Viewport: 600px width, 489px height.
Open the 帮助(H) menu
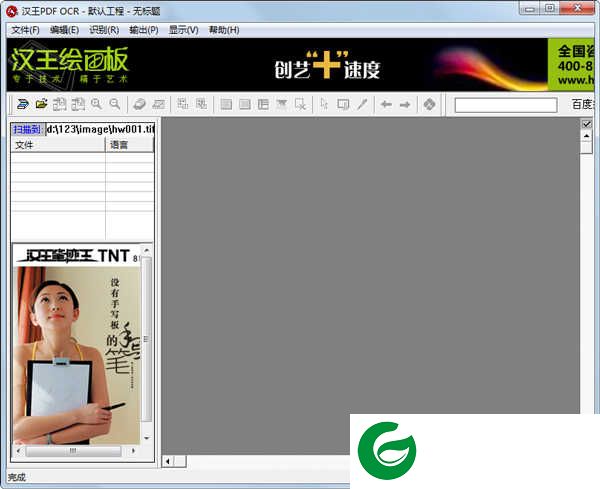pos(224,30)
